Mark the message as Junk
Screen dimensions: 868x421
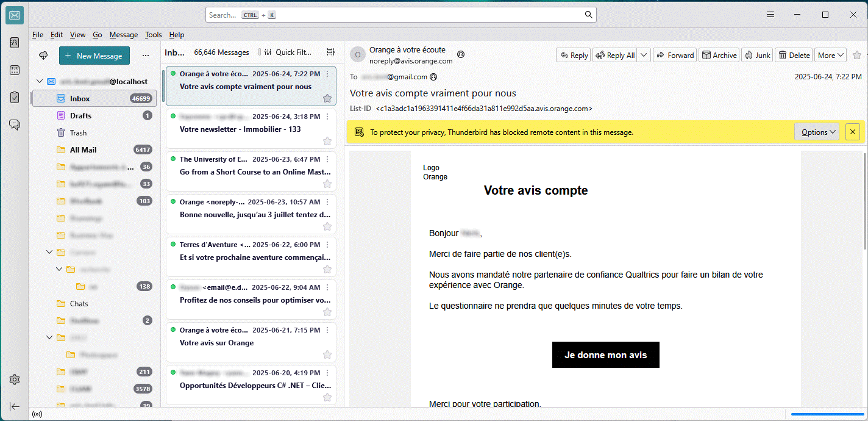pyautogui.click(x=758, y=55)
